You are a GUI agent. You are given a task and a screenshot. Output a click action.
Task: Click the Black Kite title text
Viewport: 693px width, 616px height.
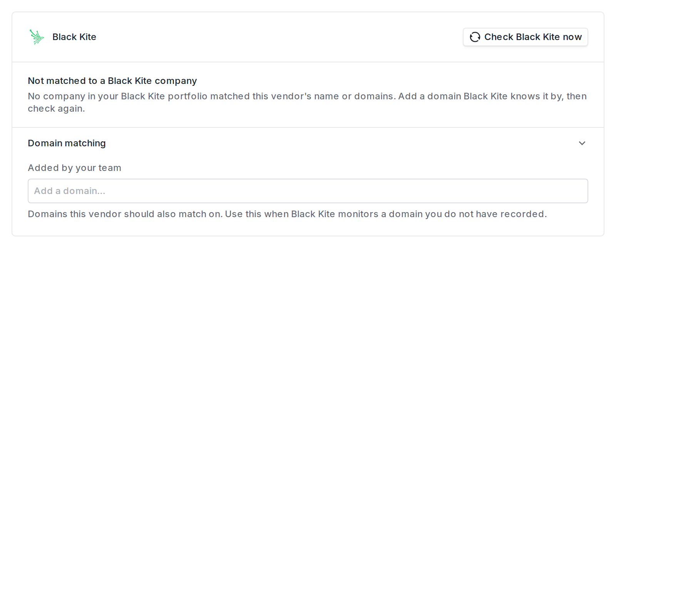pos(74,37)
